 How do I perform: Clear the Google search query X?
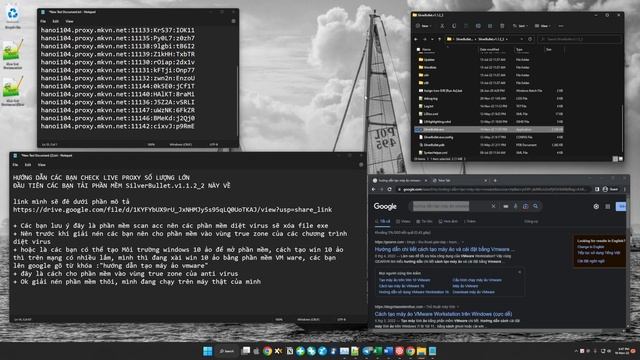pyautogui.click(x=493, y=207)
